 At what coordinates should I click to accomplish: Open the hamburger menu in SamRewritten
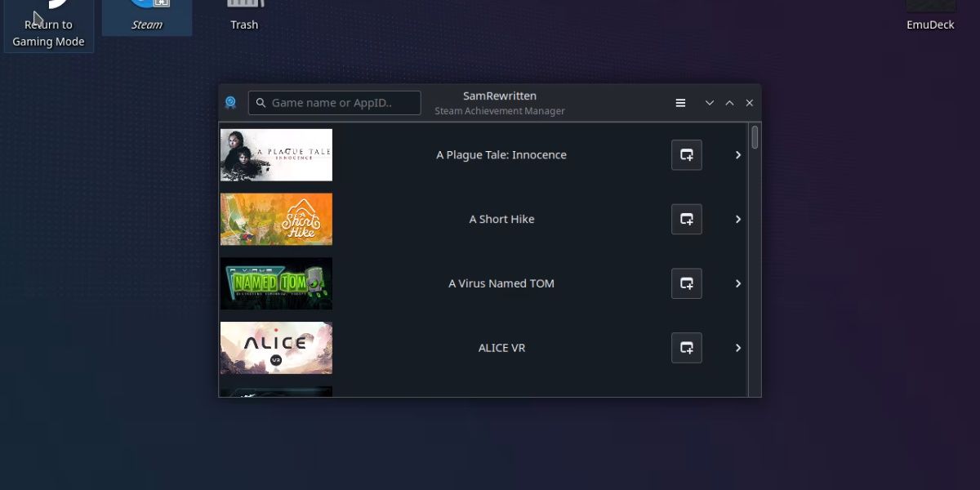point(680,103)
